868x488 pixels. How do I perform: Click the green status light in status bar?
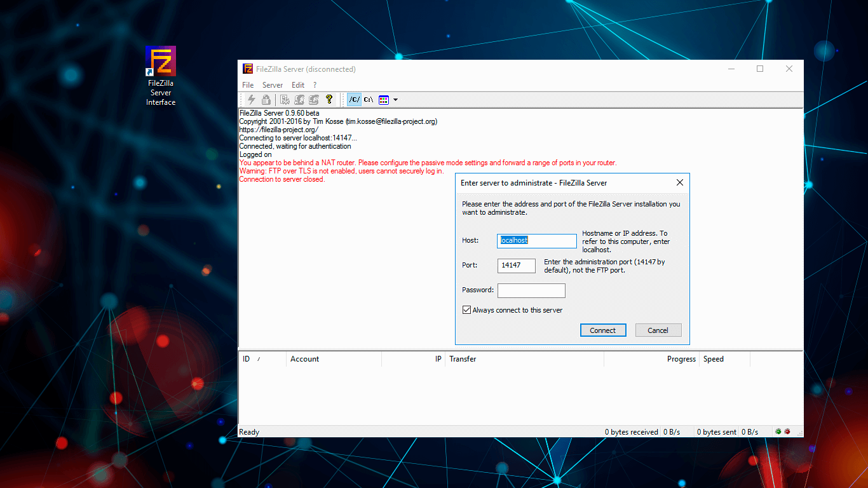click(778, 431)
